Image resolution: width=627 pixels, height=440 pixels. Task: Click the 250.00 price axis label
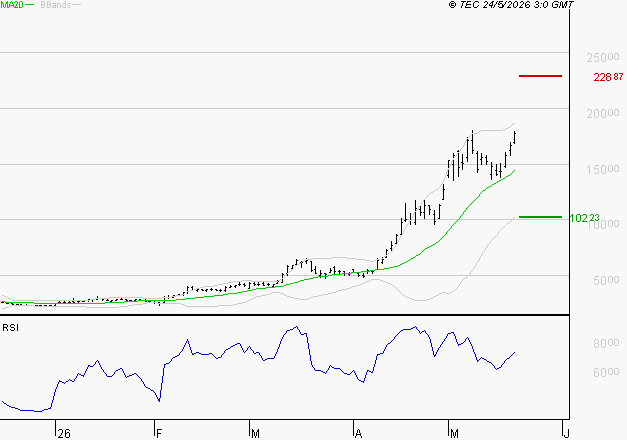tap(603, 58)
